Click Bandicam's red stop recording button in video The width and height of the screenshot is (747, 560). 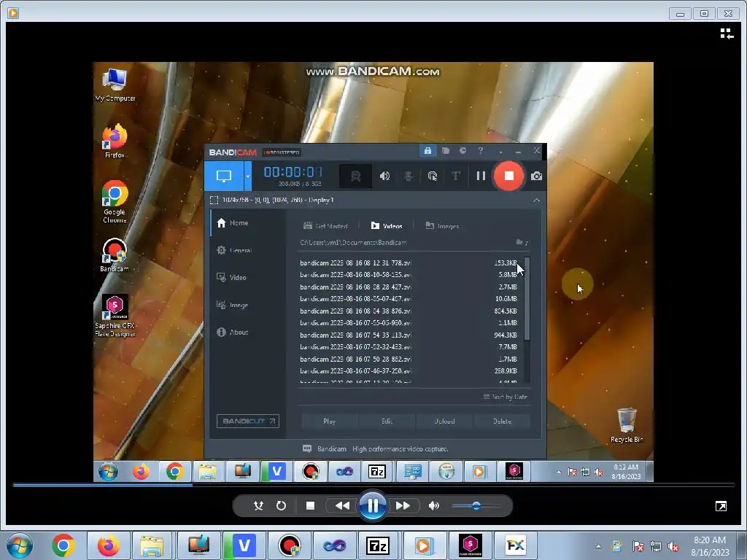click(x=508, y=176)
